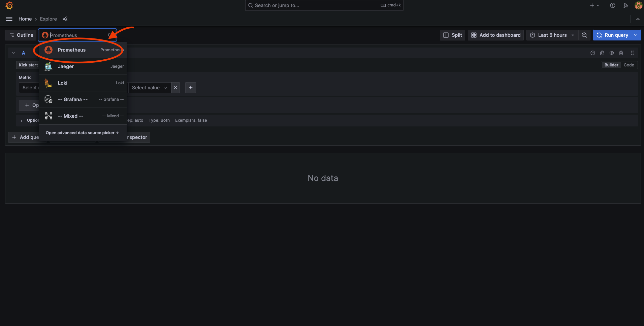Open advanced data source picker link

click(x=82, y=133)
